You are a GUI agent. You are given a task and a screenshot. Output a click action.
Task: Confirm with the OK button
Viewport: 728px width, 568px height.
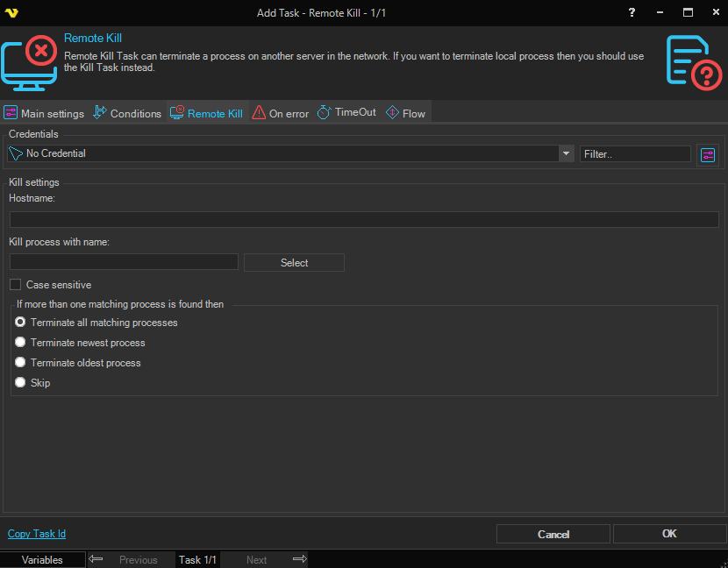coord(669,534)
